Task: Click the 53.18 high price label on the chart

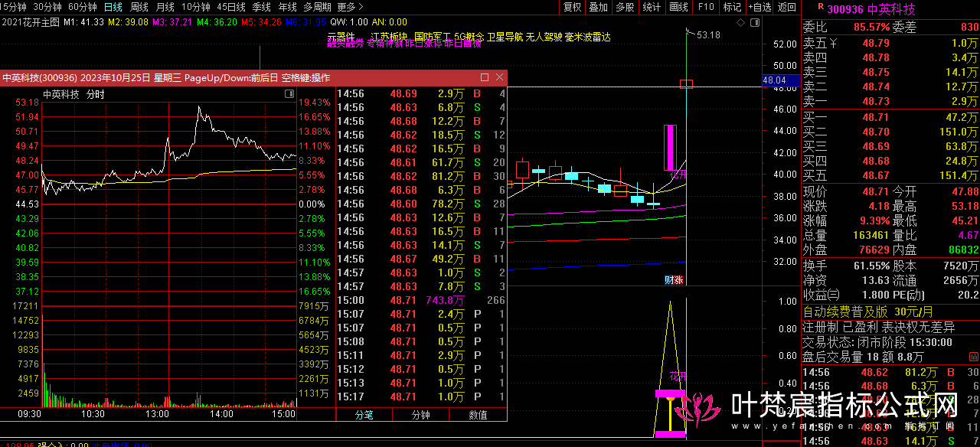Action: pyautogui.click(x=708, y=35)
